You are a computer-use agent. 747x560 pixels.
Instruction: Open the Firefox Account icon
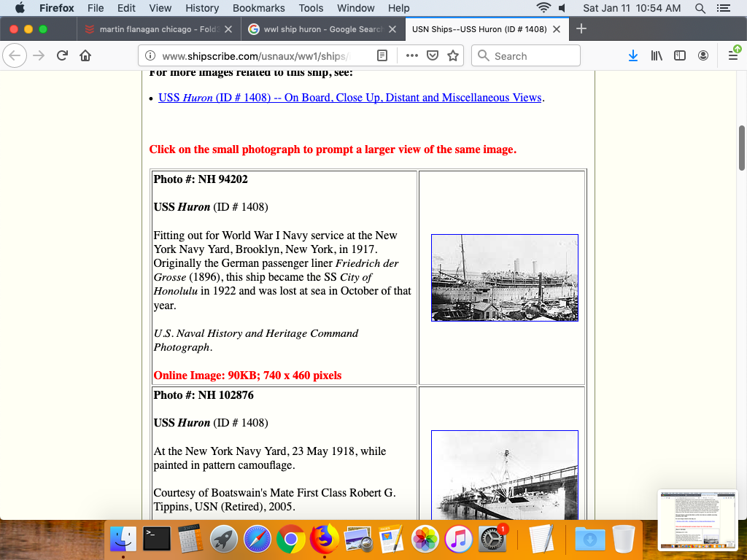[703, 56]
